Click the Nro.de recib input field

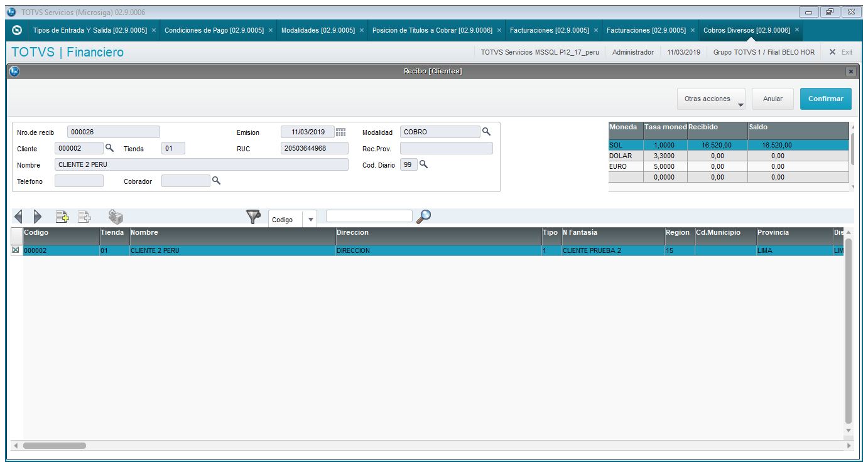pyautogui.click(x=114, y=132)
